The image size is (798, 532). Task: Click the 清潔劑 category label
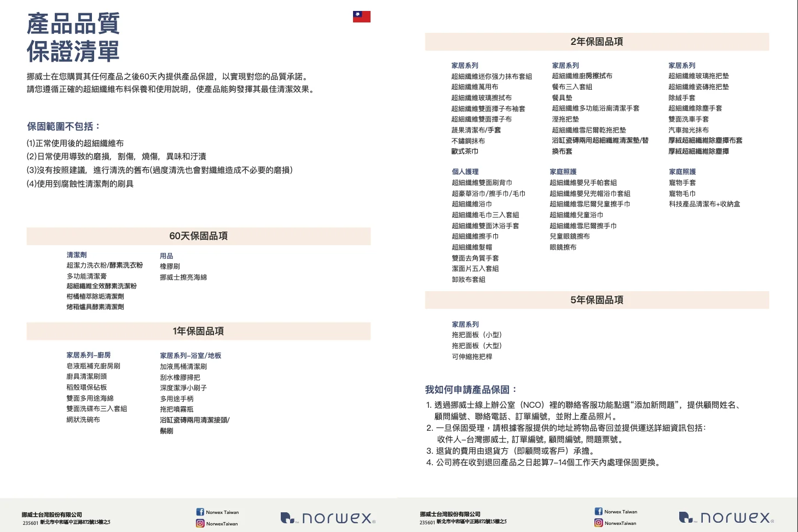click(77, 255)
